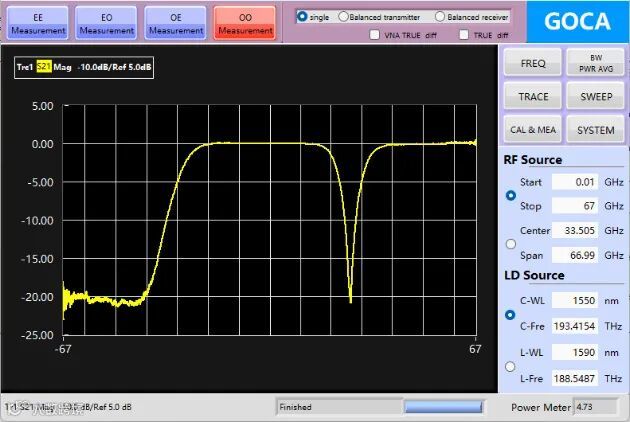Choose Balanced transmitter mode
Viewport: 630px width, 422px height.
(x=343, y=16)
